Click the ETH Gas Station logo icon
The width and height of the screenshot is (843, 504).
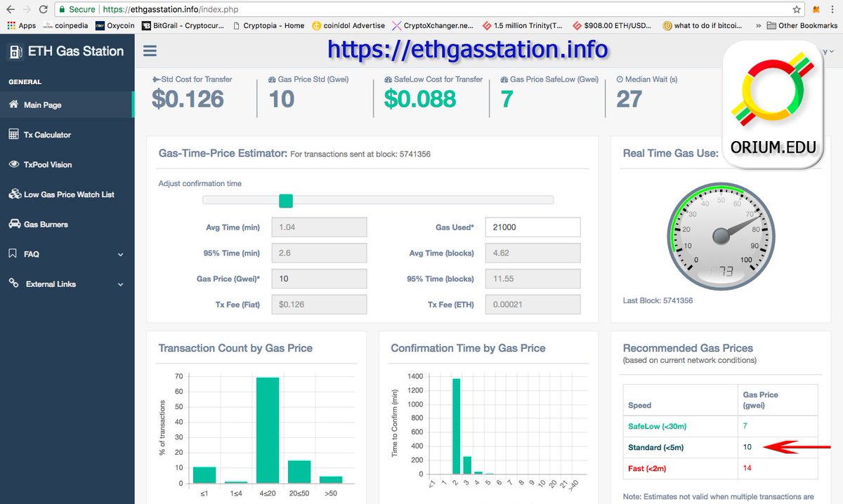(x=14, y=51)
